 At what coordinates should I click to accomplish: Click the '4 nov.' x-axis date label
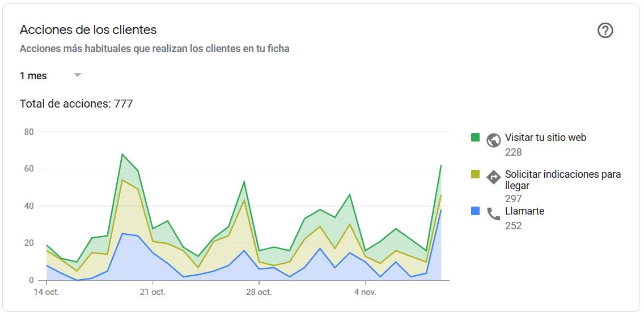[365, 292]
